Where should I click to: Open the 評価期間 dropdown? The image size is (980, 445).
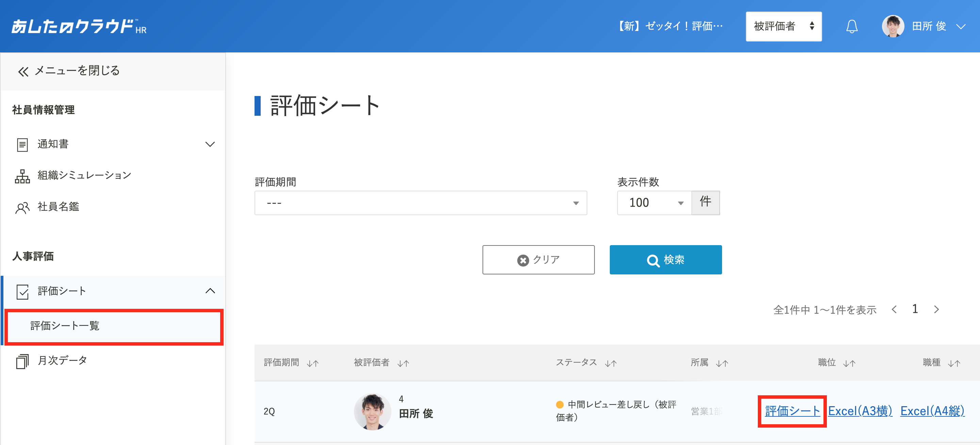420,203
